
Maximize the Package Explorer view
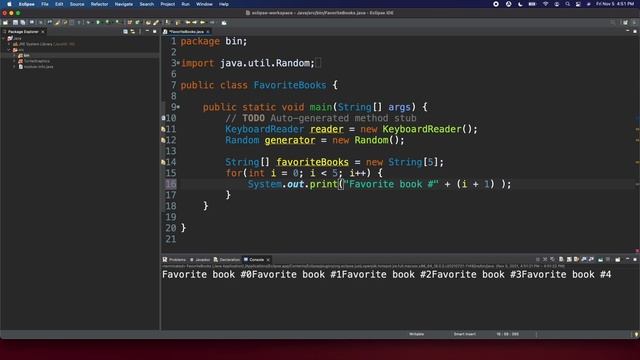155,31
